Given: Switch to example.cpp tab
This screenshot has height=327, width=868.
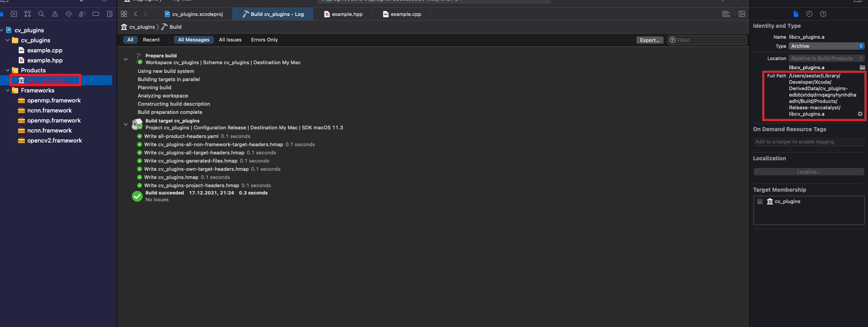Looking at the screenshot, I should click(402, 14).
